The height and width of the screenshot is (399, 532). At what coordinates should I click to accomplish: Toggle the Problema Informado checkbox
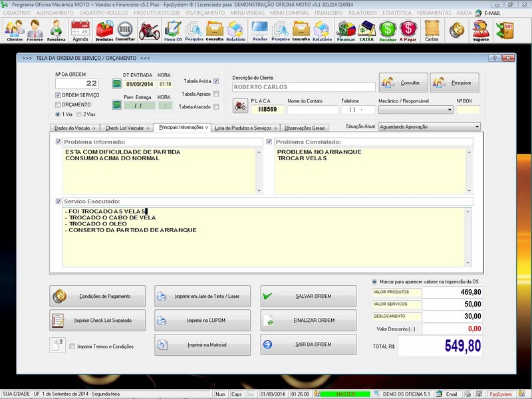click(x=59, y=142)
